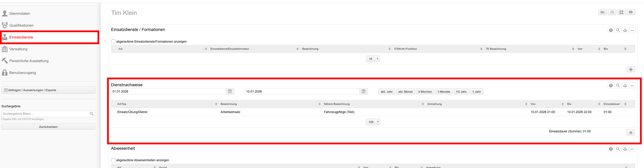This screenshot has height=168, width=644.
Task: Click the print icon in top toolbar
Action: click(630, 12)
